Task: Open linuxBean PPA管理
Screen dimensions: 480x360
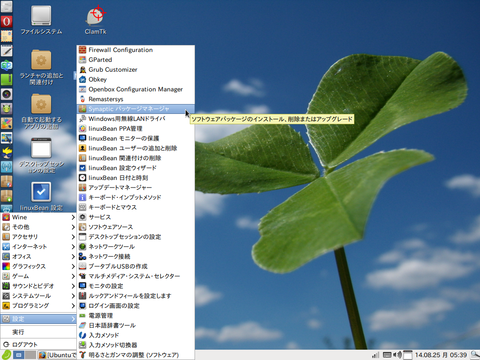Action: pyautogui.click(x=136, y=129)
